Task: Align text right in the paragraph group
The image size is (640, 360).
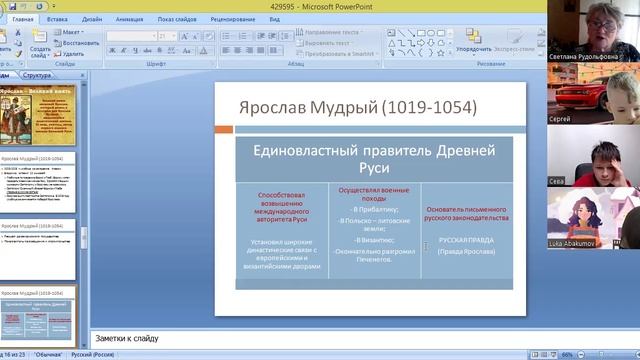Action: 249,51
